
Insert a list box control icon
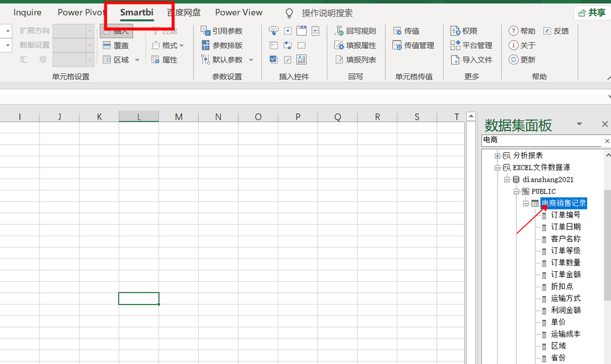pos(274,46)
